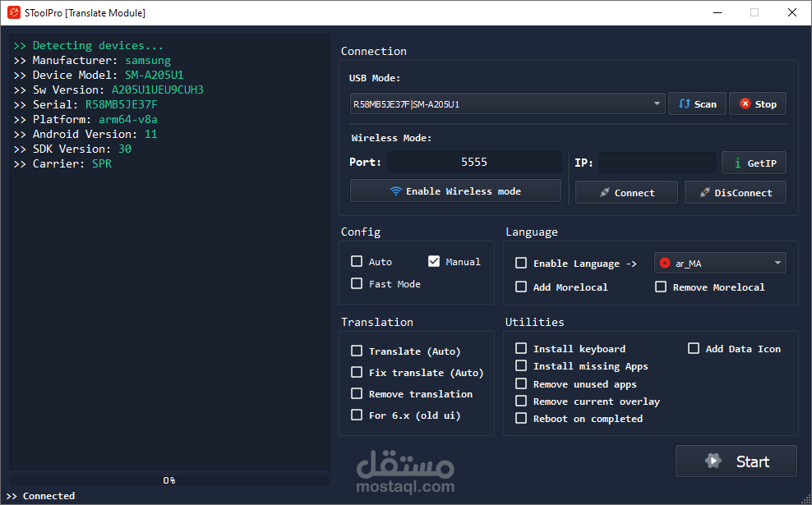Check Add Data Icon option
Viewport: 812px width, 505px height.
694,348
